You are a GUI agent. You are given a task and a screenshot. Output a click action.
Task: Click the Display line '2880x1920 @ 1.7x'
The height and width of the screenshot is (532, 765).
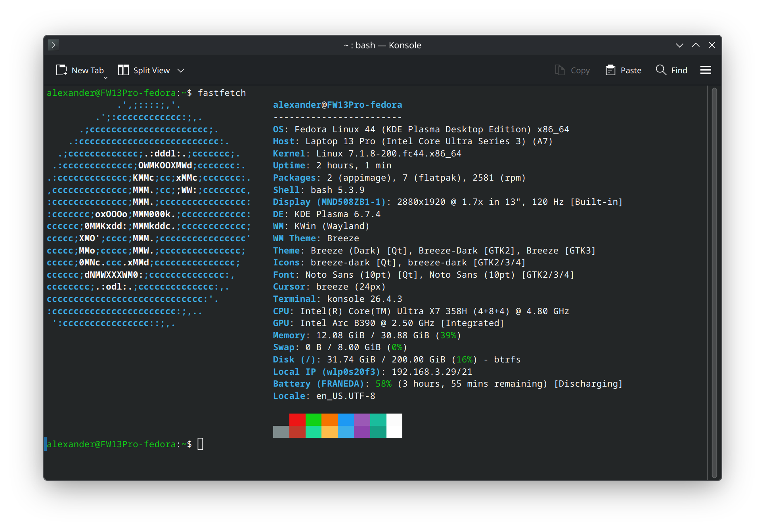[448, 202]
